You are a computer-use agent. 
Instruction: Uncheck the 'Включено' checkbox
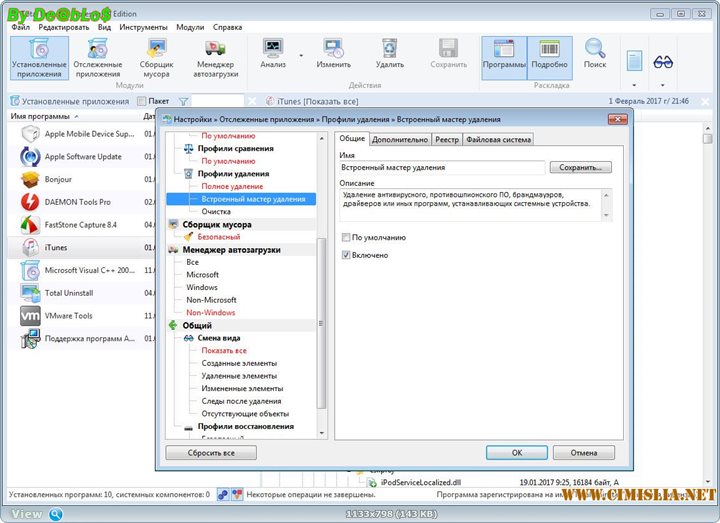pyautogui.click(x=346, y=255)
